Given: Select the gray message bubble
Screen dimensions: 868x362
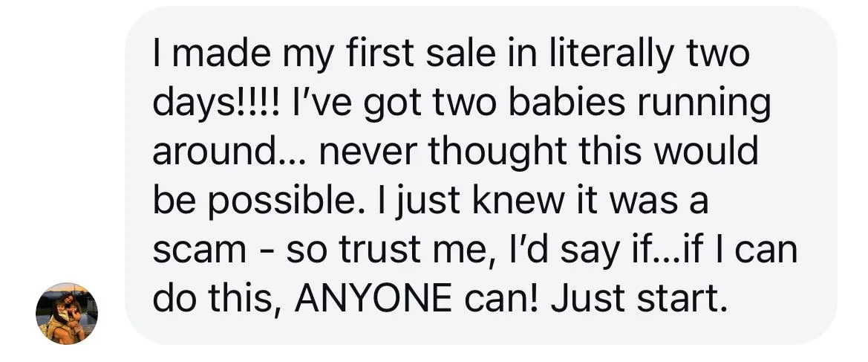Looking at the screenshot, I should (x=480, y=175).
